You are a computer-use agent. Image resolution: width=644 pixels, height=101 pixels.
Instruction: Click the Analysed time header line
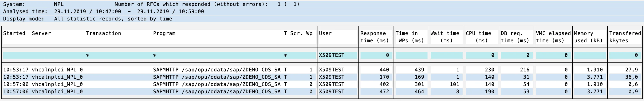point(103,11)
